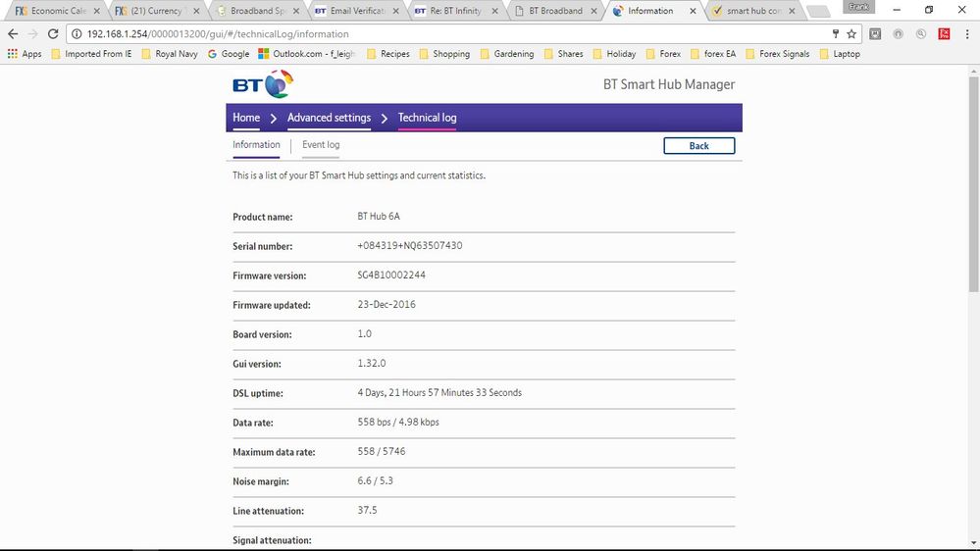
Task: Click the product name value BT Hub 6A
Action: tap(379, 216)
